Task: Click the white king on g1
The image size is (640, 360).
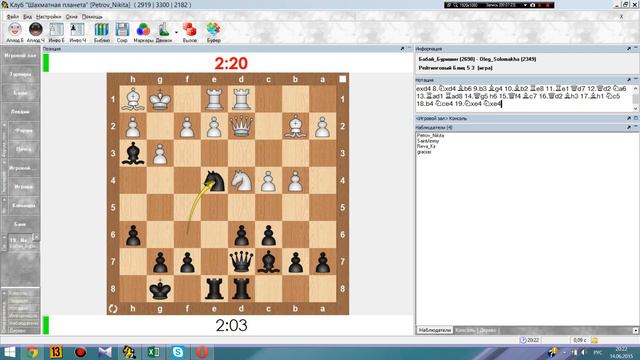Action: click(x=160, y=99)
